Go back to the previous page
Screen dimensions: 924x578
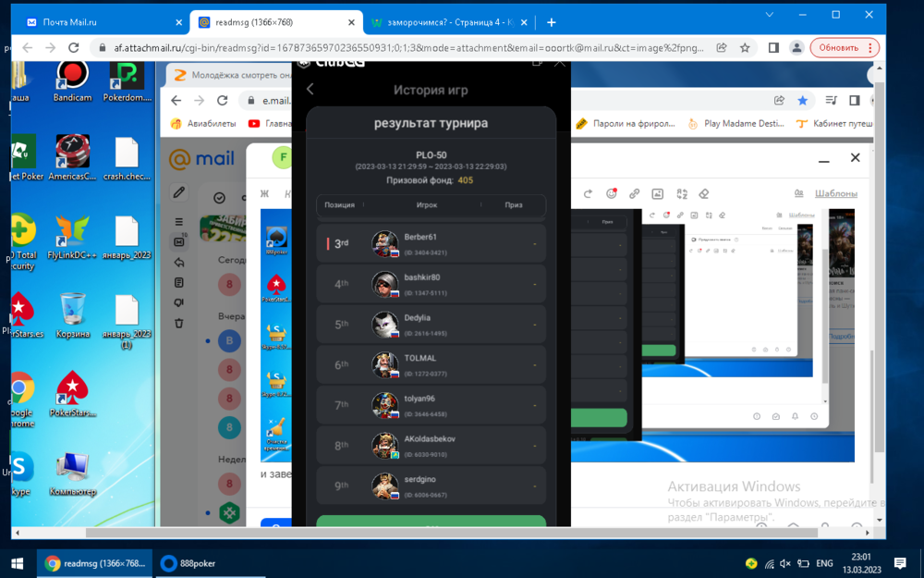click(28, 48)
